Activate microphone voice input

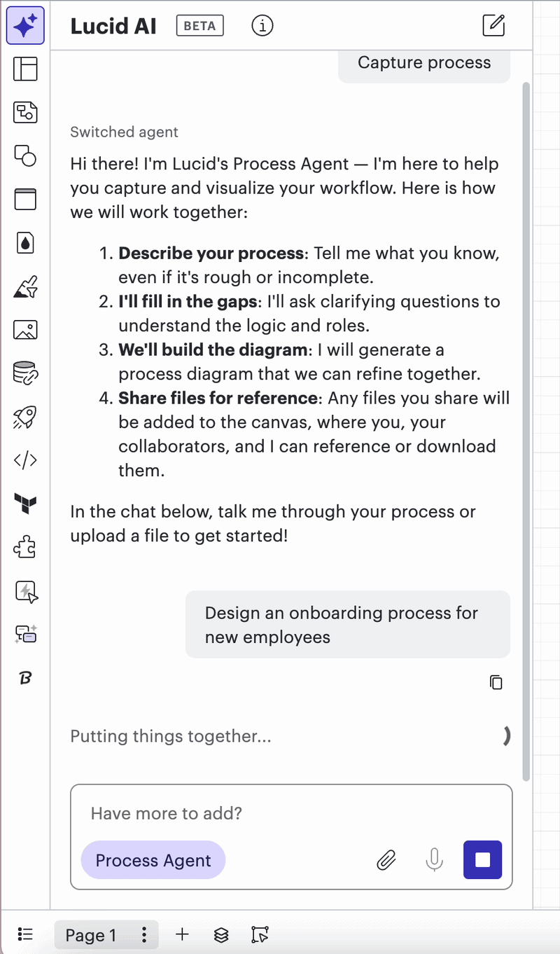(435, 859)
